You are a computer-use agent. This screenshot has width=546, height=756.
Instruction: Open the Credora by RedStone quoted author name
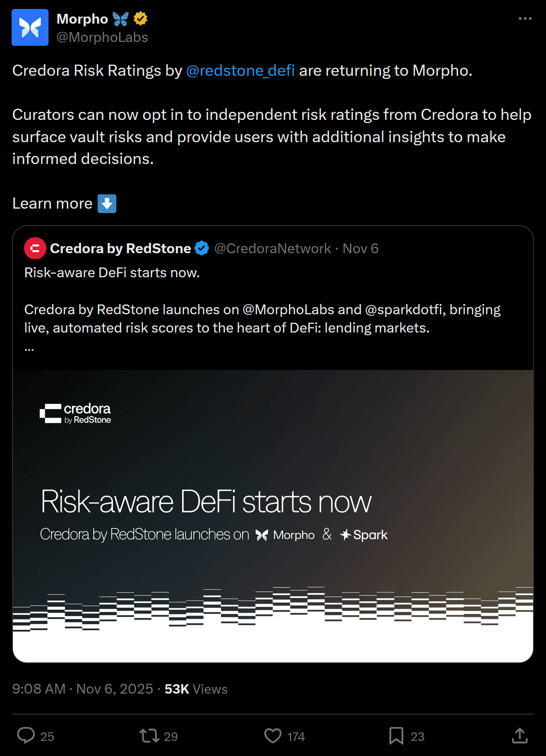tap(120, 248)
